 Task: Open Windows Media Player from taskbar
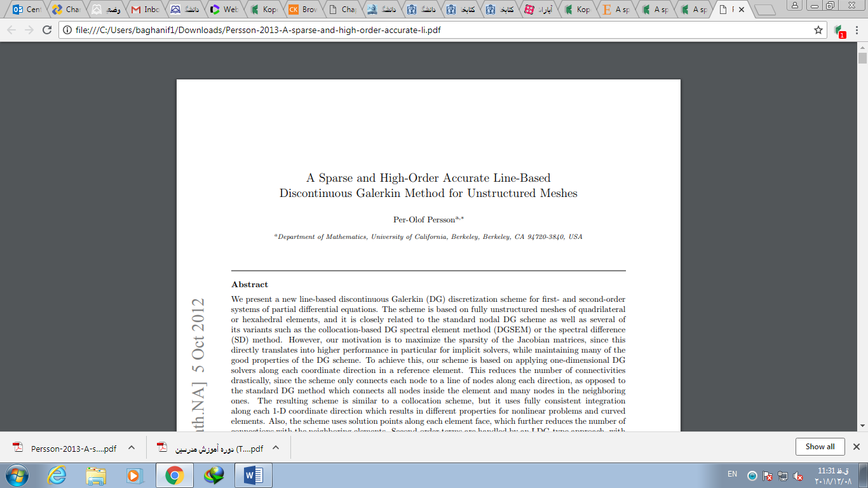135,475
